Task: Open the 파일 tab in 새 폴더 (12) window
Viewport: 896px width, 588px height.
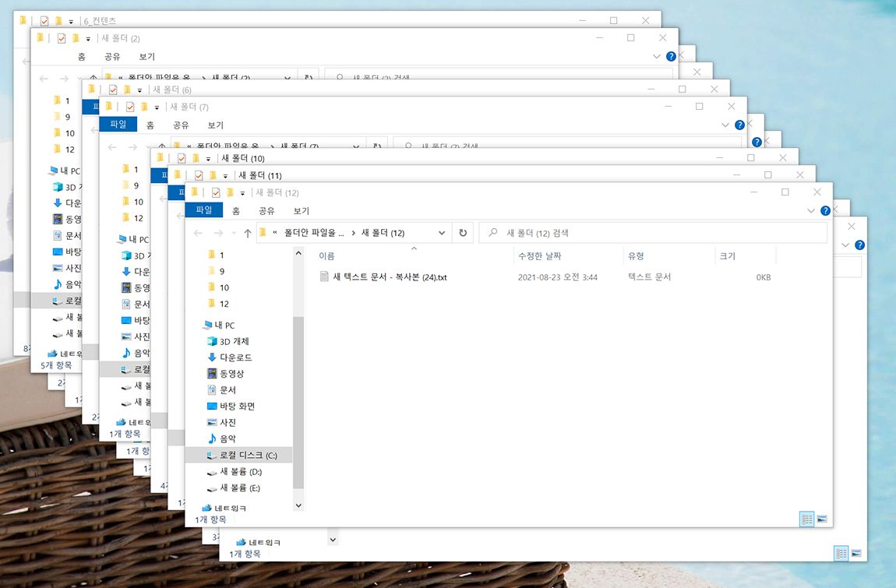Action: tap(203, 210)
